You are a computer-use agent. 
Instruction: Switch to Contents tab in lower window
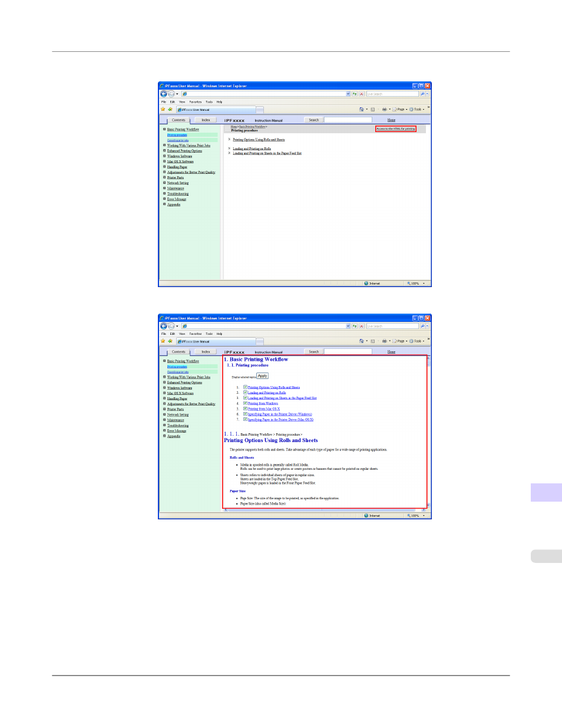point(178,352)
